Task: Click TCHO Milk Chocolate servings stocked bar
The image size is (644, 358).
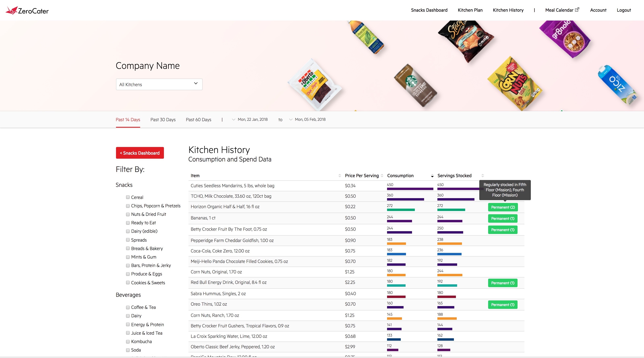Action: click(456, 199)
